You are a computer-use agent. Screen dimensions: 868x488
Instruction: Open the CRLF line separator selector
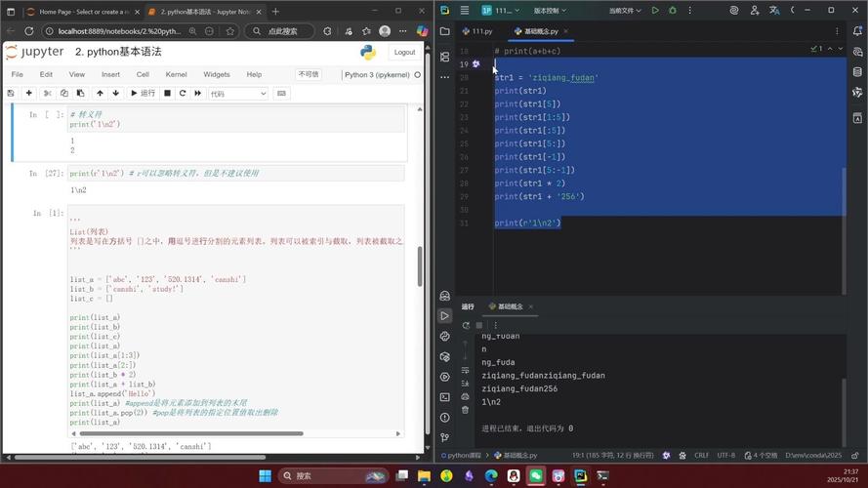[701, 456]
